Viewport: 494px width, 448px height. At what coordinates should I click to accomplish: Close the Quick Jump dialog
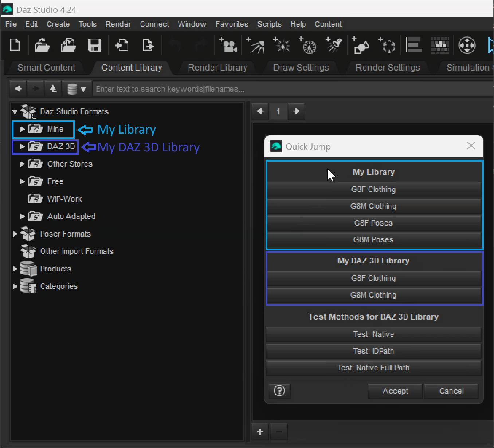[471, 146]
